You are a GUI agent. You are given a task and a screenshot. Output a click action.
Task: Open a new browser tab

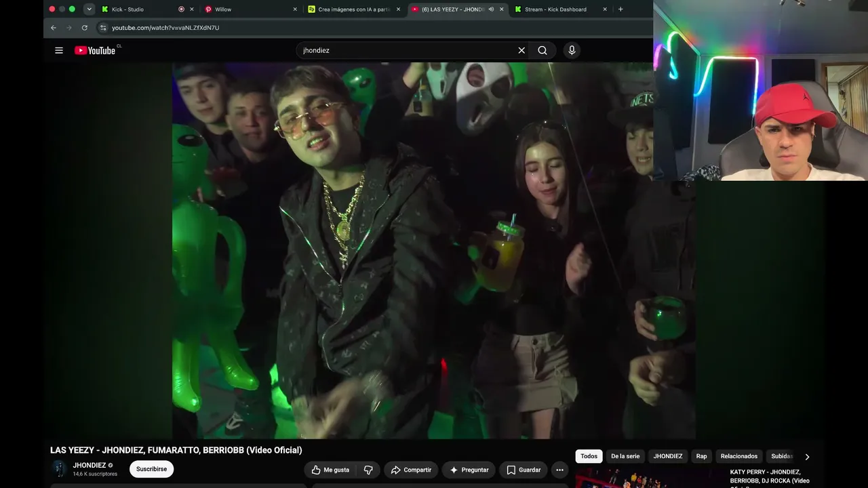click(x=620, y=9)
